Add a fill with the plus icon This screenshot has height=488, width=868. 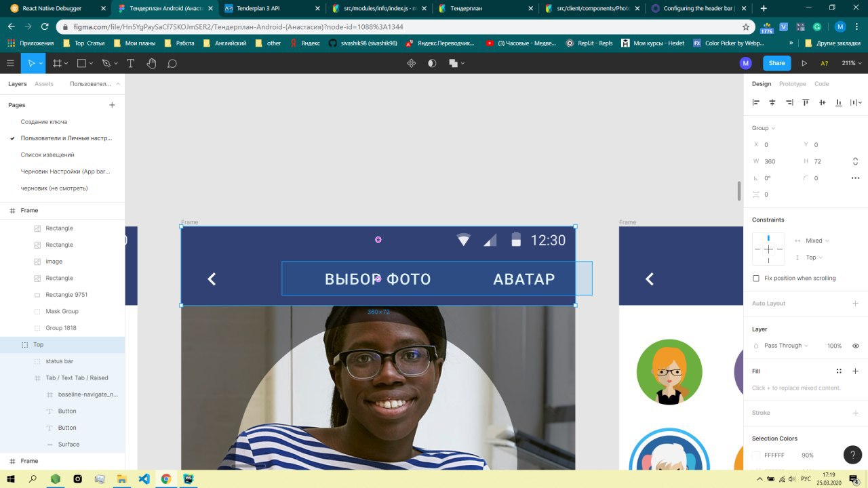click(855, 371)
